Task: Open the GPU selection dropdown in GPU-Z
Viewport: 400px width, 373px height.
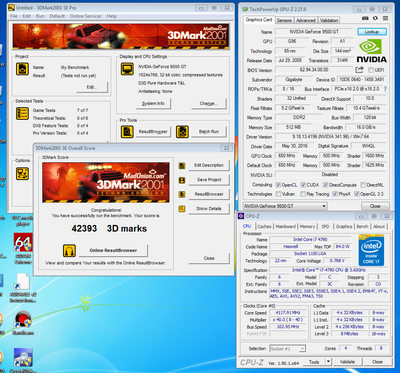Action: (x=285, y=206)
